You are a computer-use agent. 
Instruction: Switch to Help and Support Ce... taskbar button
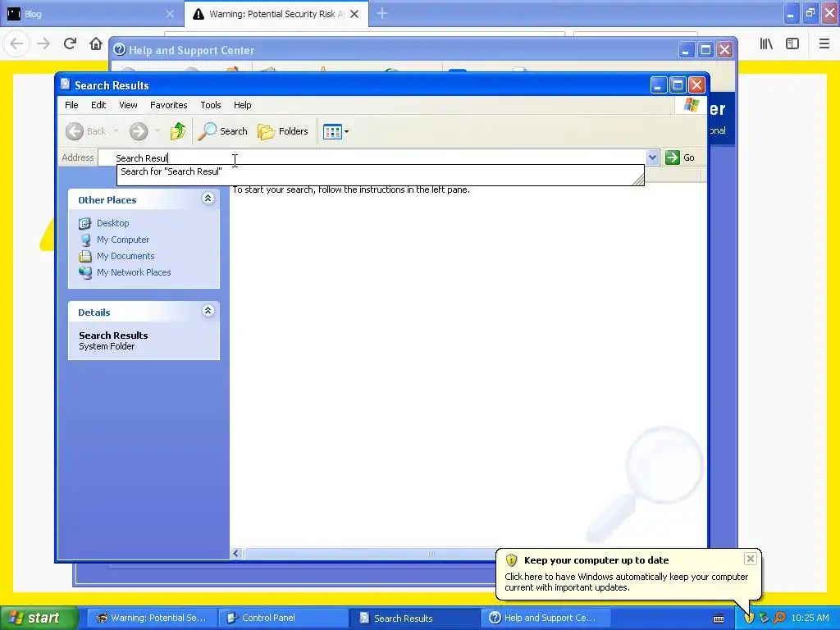pos(546,618)
